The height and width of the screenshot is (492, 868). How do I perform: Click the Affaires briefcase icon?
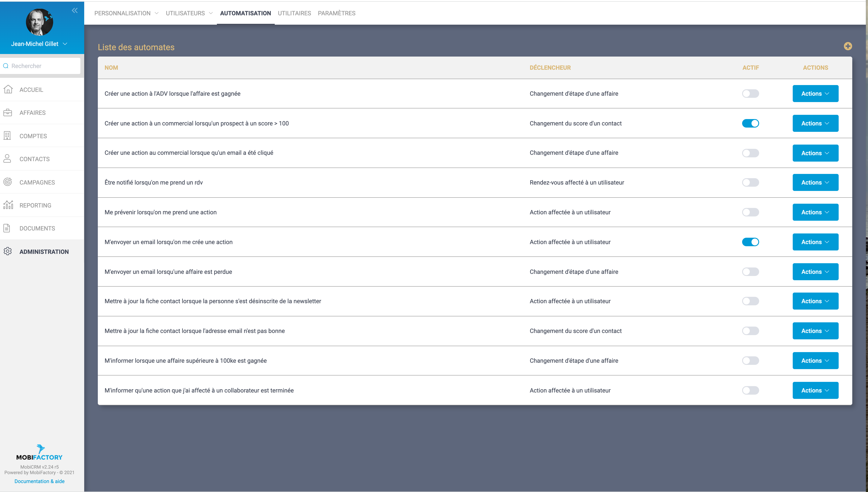(8, 112)
